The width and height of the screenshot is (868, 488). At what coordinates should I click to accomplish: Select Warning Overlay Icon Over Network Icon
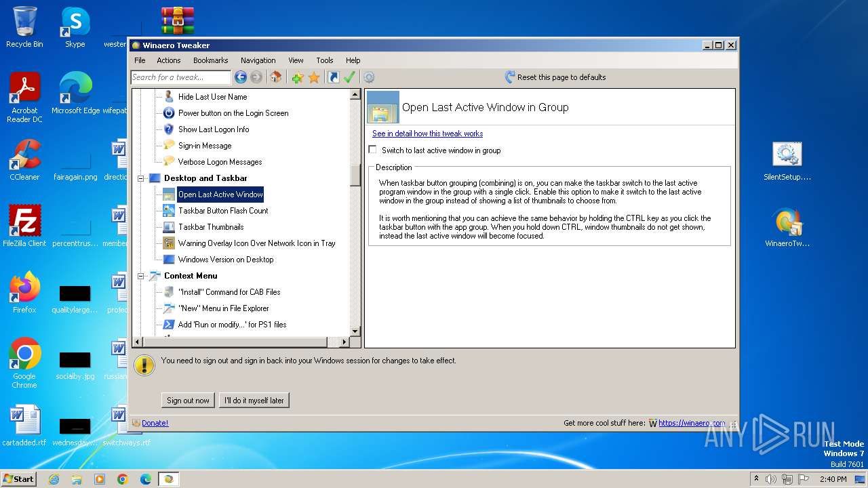(x=256, y=243)
